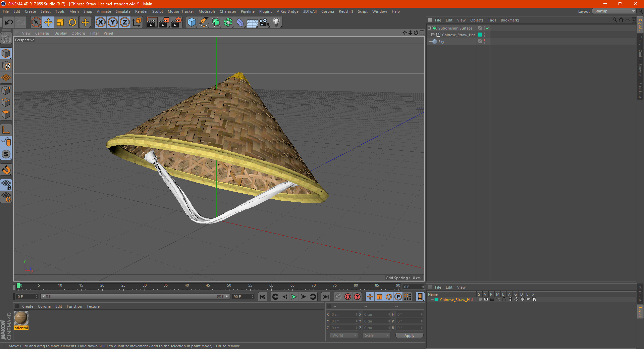Click Chinese_Straw_Hat teal layer color swatch

(480, 35)
